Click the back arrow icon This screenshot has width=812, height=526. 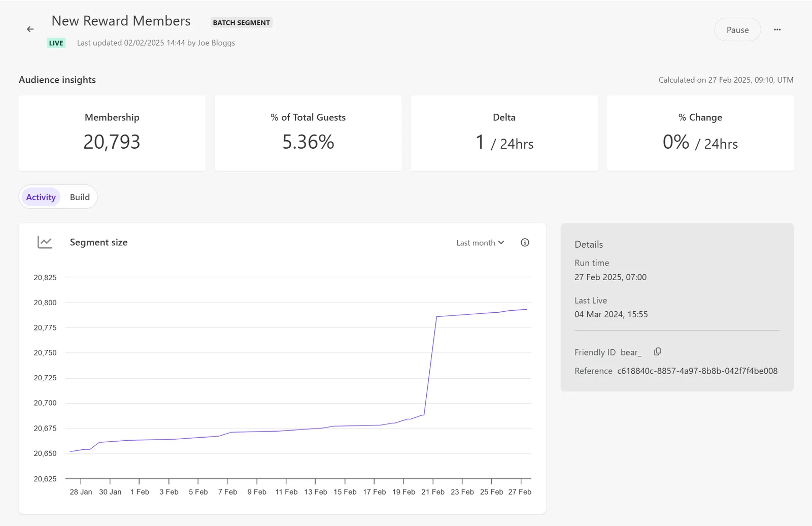pyautogui.click(x=30, y=29)
